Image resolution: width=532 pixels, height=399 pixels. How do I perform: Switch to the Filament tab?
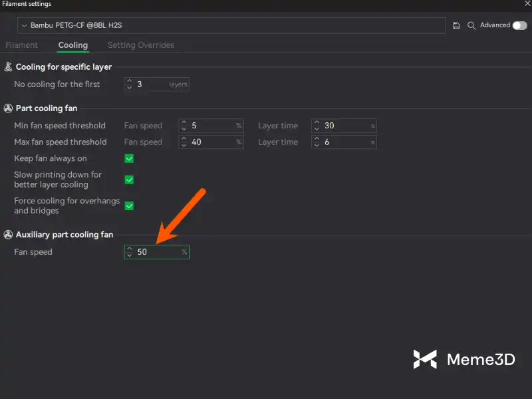[22, 45]
